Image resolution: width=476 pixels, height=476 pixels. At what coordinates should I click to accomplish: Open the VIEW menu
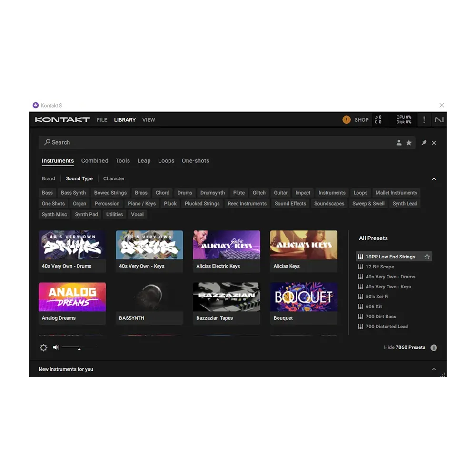pos(149,120)
